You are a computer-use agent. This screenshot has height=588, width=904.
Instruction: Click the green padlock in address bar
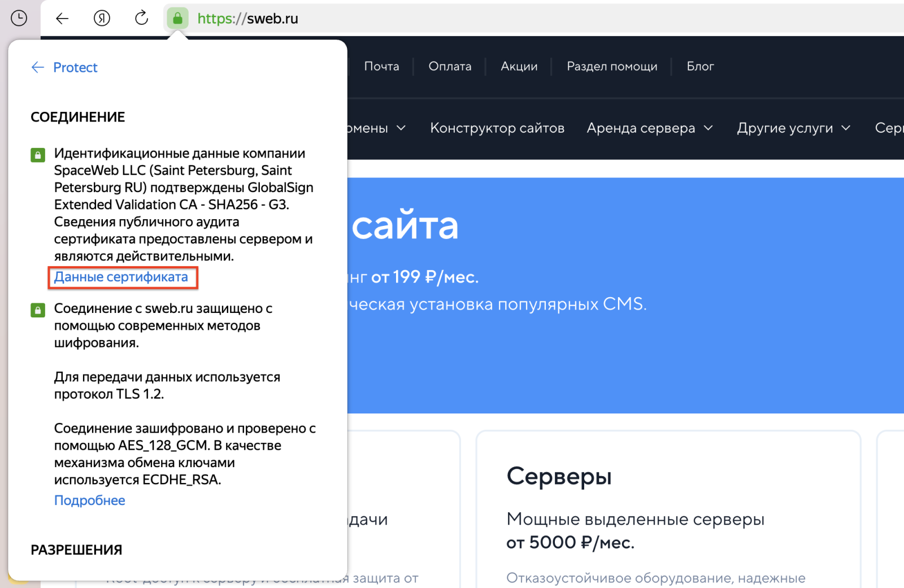[177, 18]
